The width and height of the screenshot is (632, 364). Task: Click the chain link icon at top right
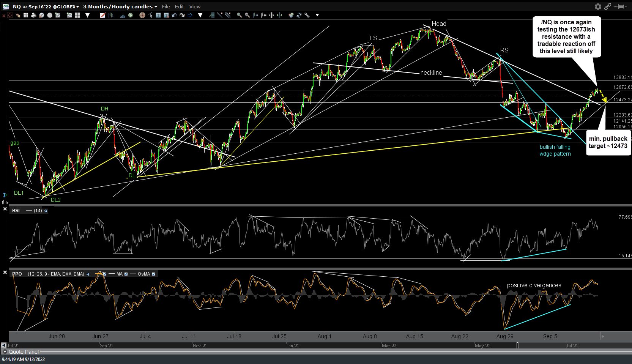(608, 6)
